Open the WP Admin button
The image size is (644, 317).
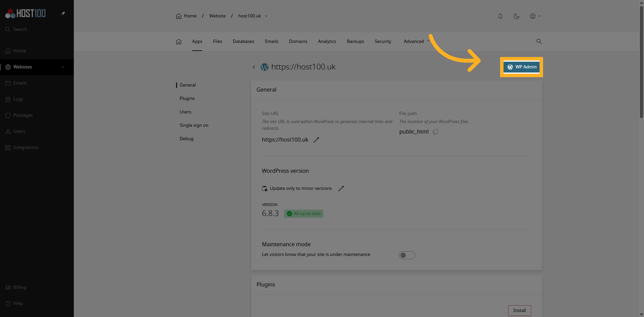(x=522, y=67)
